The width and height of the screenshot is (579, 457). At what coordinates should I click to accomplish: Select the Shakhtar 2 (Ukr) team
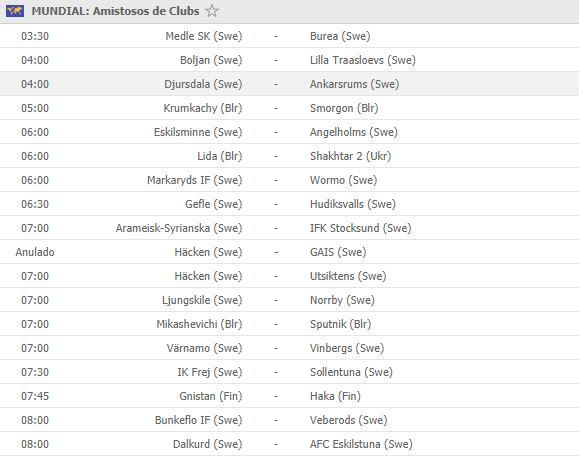click(350, 156)
